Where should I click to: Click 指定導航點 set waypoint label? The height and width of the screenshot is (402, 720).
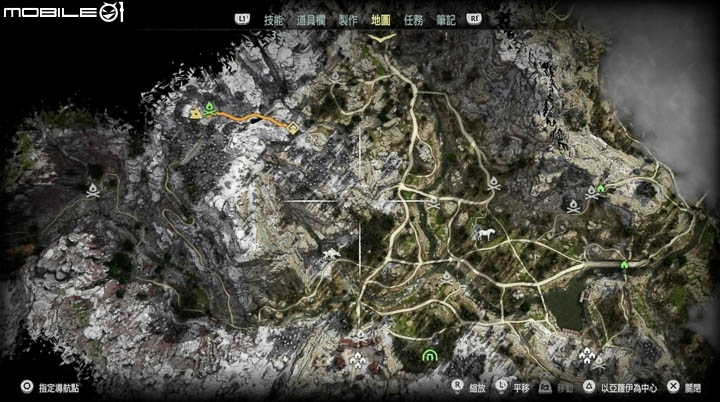tap(59, 388)
